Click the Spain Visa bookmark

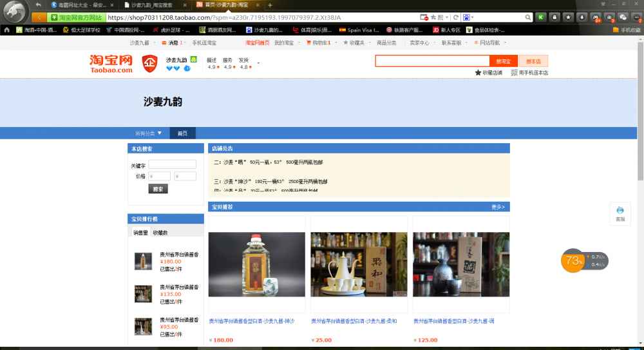tap(359, 30)
